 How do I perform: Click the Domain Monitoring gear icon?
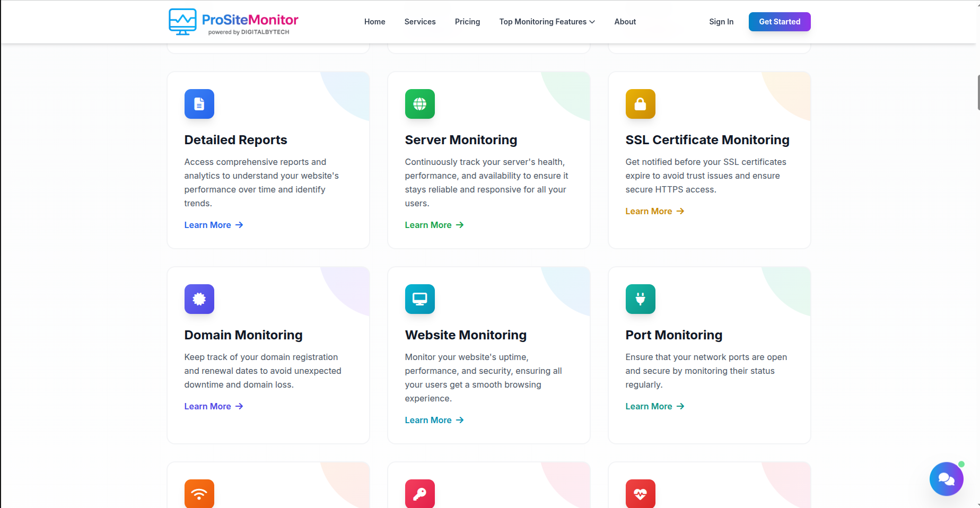click(x=199, y=299)
